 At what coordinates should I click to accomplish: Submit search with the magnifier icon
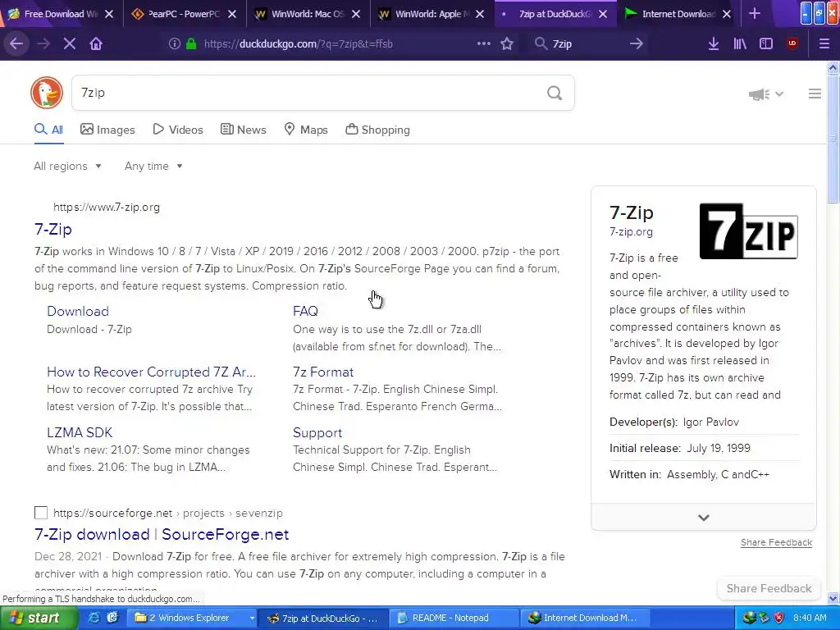click(x=555, y=94)
